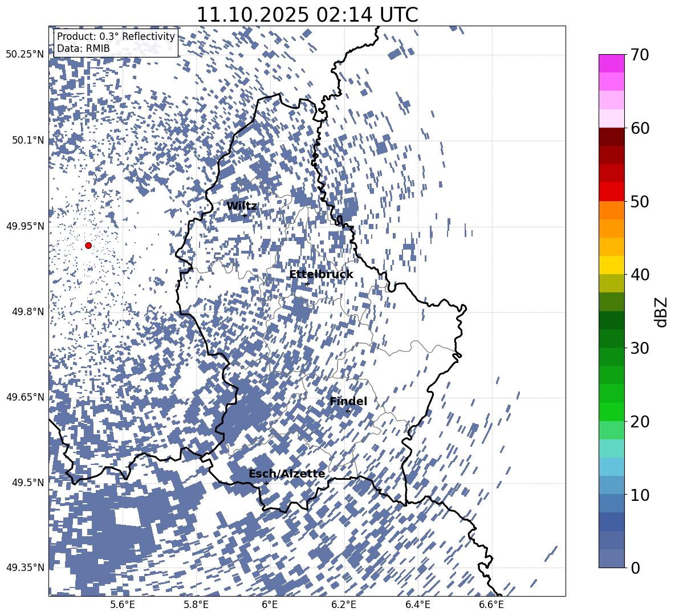Click the 40 colorbar tick label
Image resolution: width=675 pixels, height=616 pixels.
pos(640,275)
